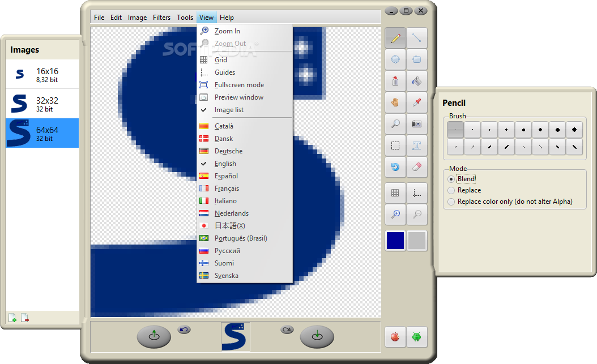Toggle Guides in the View menu

tap(245, 72)
